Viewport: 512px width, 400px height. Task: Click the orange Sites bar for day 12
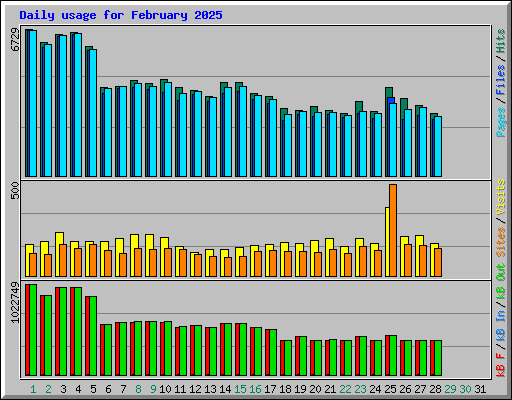198,266
